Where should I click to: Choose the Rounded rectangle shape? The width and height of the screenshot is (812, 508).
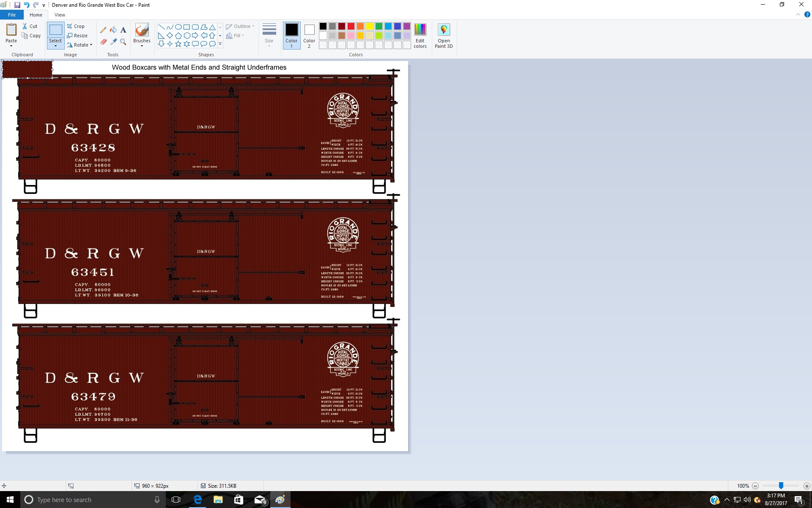click(195, 27)
